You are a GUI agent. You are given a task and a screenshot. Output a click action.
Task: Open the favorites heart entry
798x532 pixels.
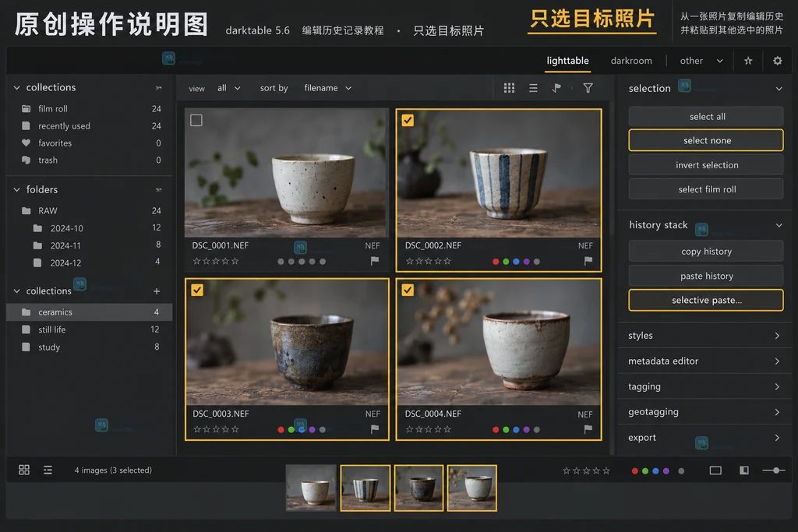click(x=90, y=143)
